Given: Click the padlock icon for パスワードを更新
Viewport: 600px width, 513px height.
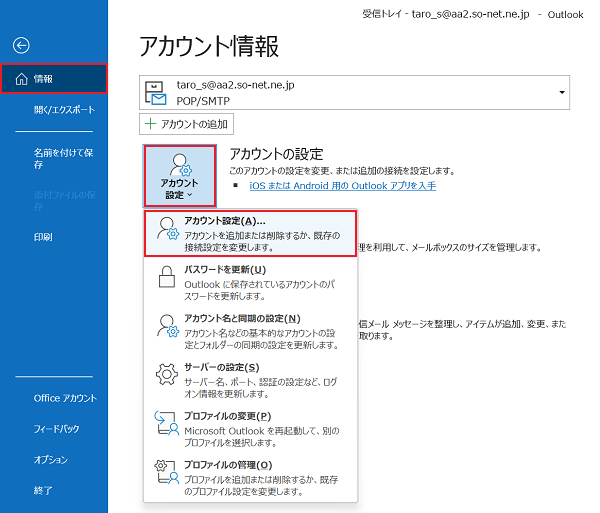Looking at the screenshot, I should click(x=165, y=281).
